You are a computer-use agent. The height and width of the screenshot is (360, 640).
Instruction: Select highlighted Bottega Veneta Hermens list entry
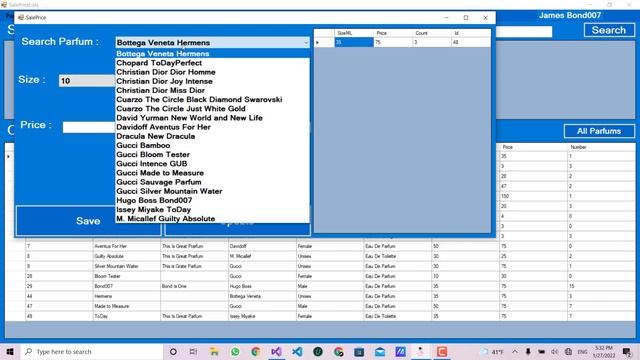[x=212, y=53]
